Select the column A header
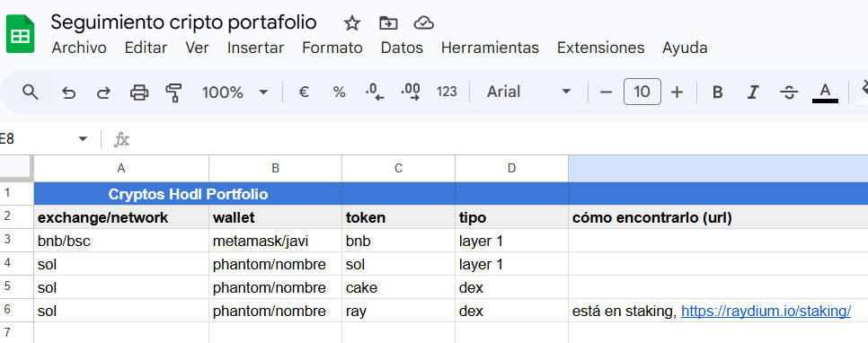The image size is (868, 343). 121,168
